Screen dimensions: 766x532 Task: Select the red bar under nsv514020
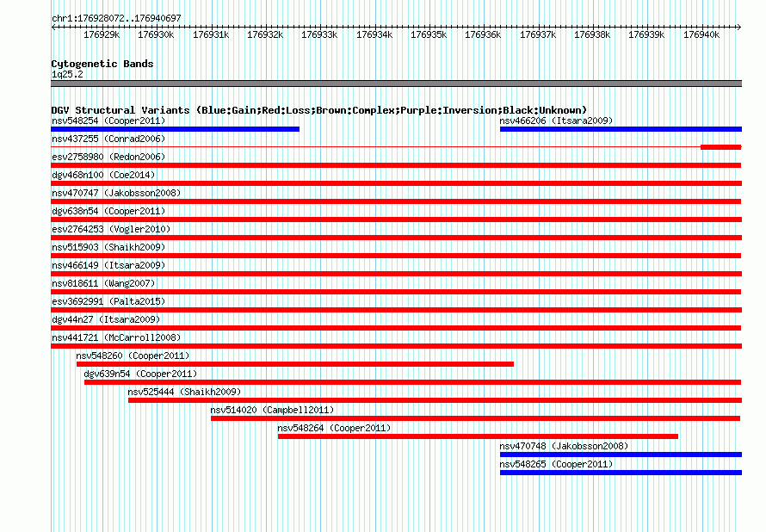476,418
